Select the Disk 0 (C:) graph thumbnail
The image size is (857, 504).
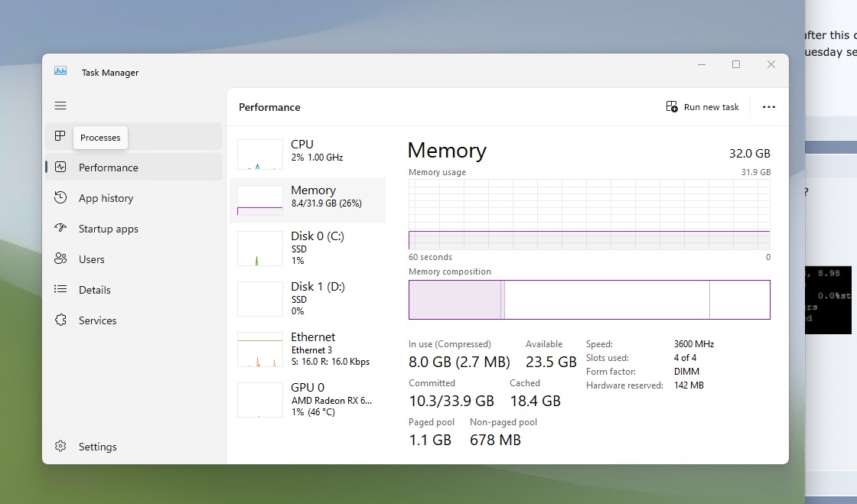(259, 249)
